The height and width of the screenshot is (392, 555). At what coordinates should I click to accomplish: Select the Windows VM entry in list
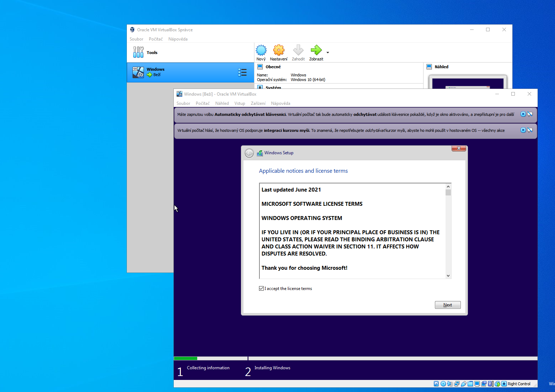point(190,73)
